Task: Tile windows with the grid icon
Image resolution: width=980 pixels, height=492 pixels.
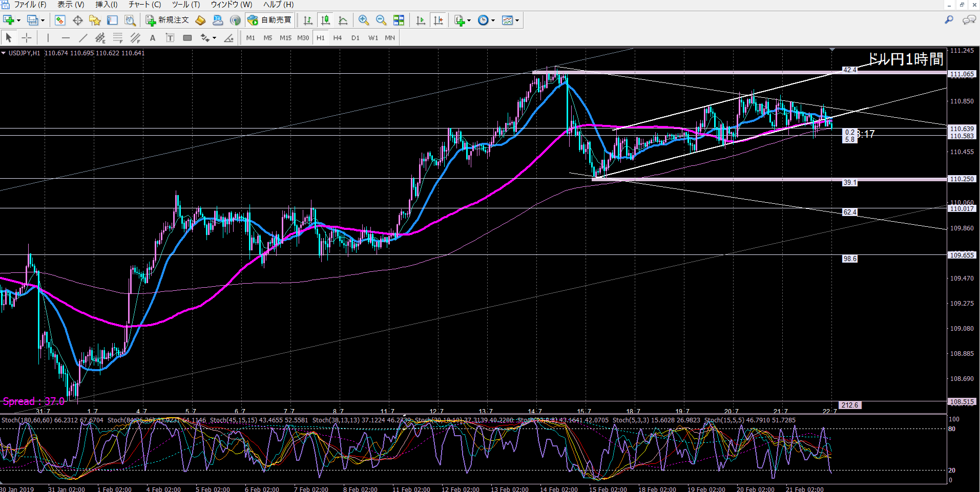Action: (399, 20)
